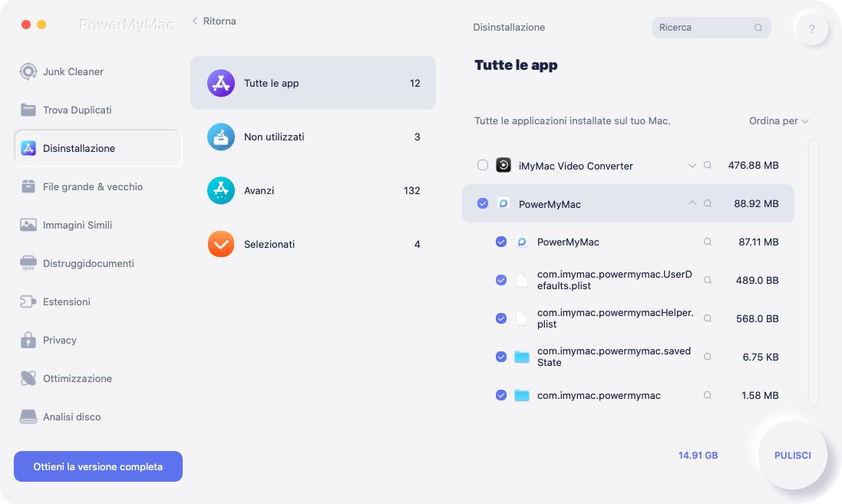
Task: Click the app list vertical scrollbar
Action: (814, 272)
